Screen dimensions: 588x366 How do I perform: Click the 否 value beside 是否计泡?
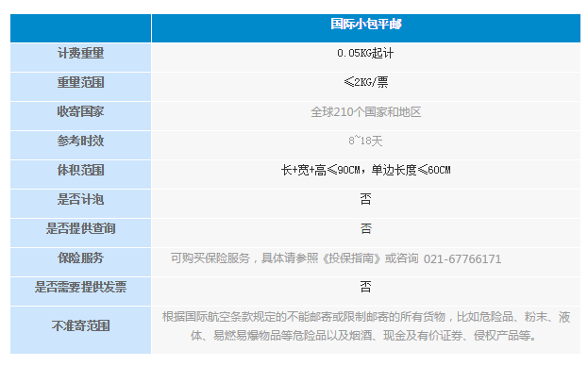click(x=365, y=199)
